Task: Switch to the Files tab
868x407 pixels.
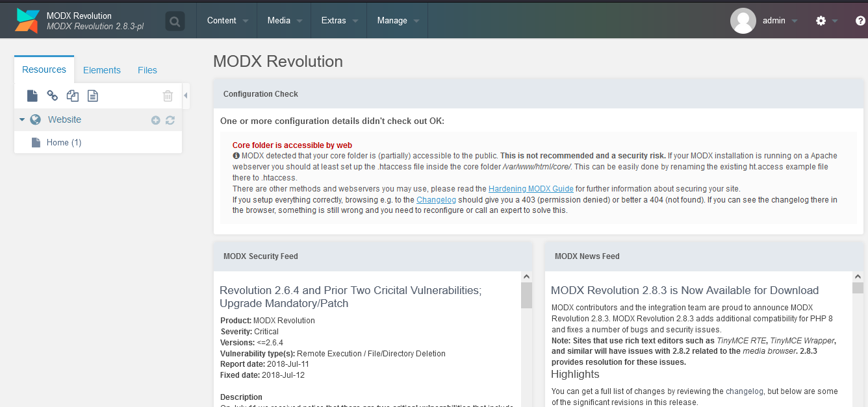Action: click(x=147, y=70)
